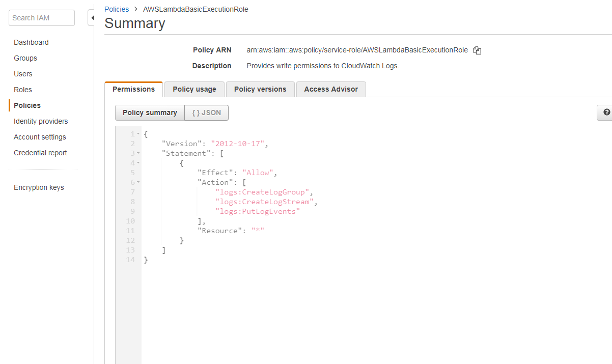
Task: Open Encryption keys in the sidebar
Action: [x=39, y=187]
